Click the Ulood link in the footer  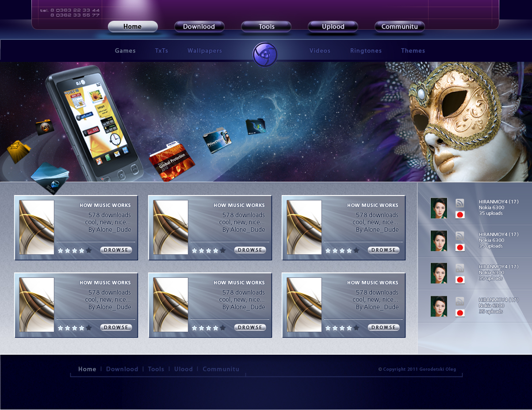click(184, 369)
